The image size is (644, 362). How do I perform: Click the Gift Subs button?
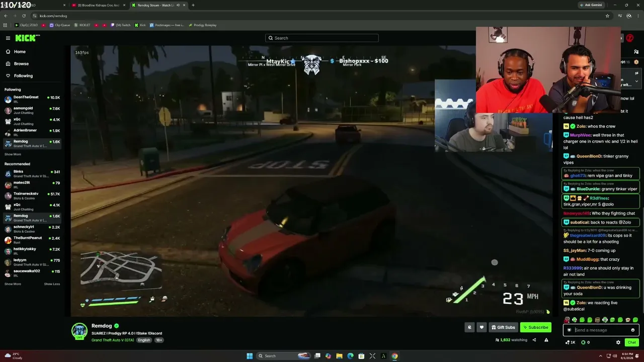pyautogui.click(x=503, y=327)
